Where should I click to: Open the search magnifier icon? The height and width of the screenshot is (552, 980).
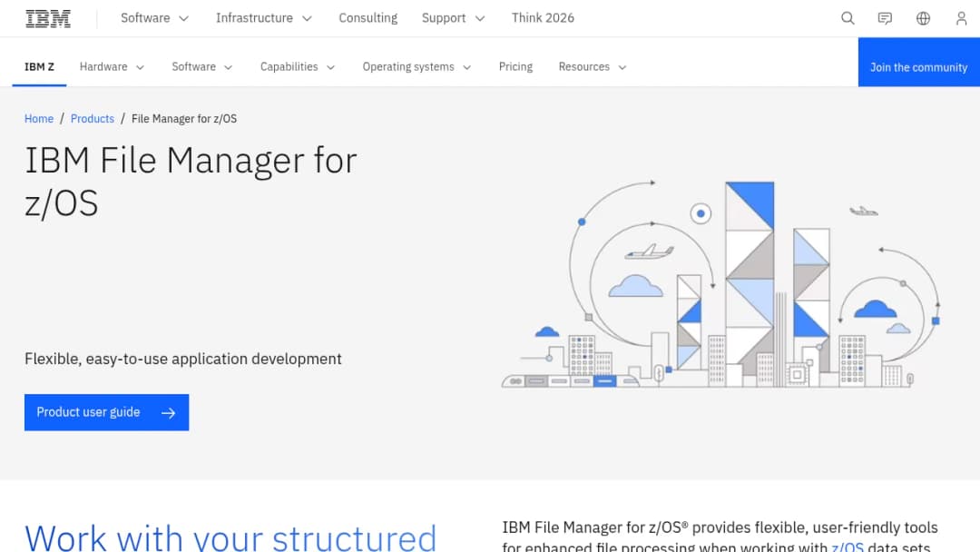point(848,18)
